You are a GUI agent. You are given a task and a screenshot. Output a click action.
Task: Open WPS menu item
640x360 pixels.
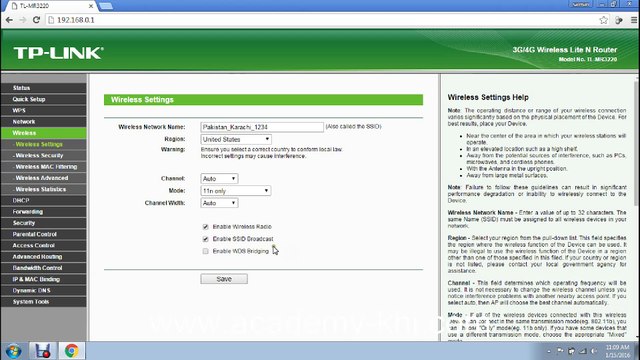point(44,110)
